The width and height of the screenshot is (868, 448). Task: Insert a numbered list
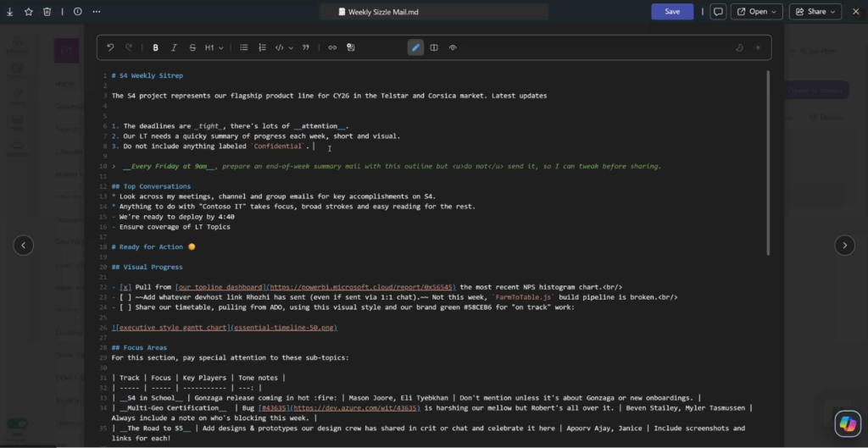(262, 47)
